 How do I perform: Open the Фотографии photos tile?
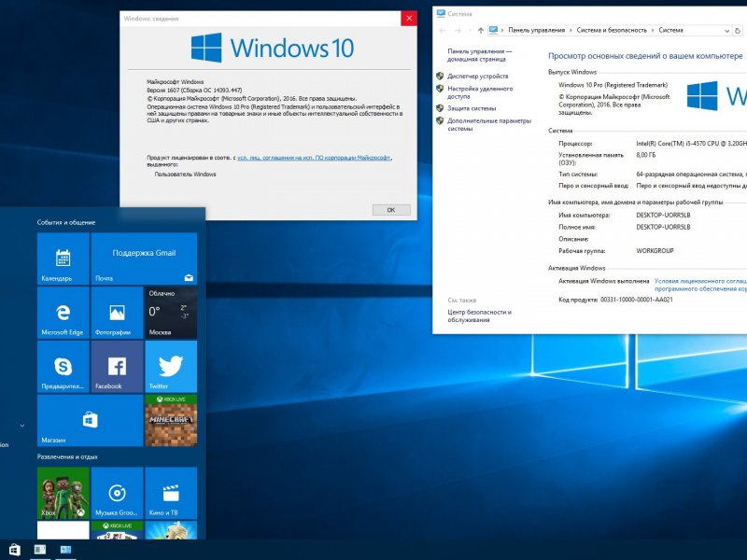coord(118,313)
